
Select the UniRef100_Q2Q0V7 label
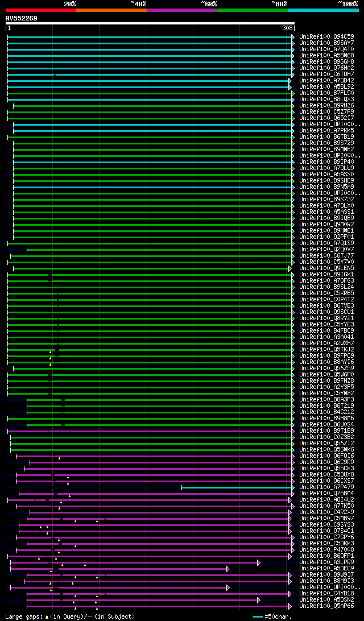tap(327, 250)
